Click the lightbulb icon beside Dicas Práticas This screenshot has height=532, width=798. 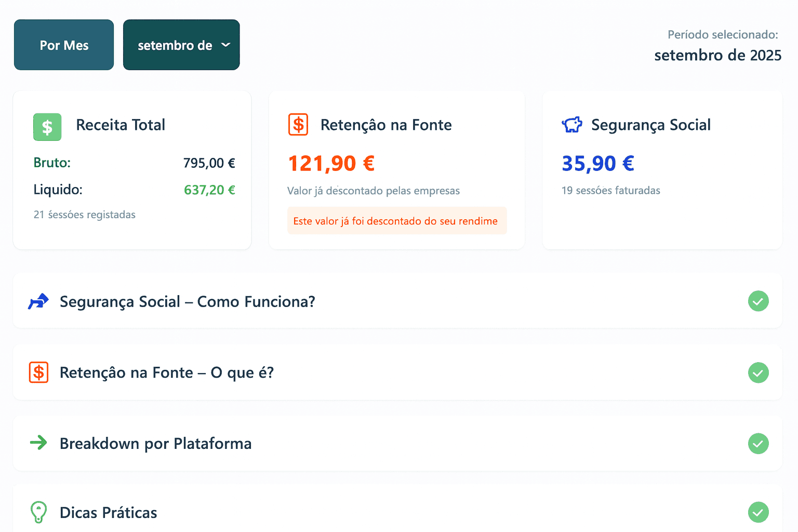point(38,512)
